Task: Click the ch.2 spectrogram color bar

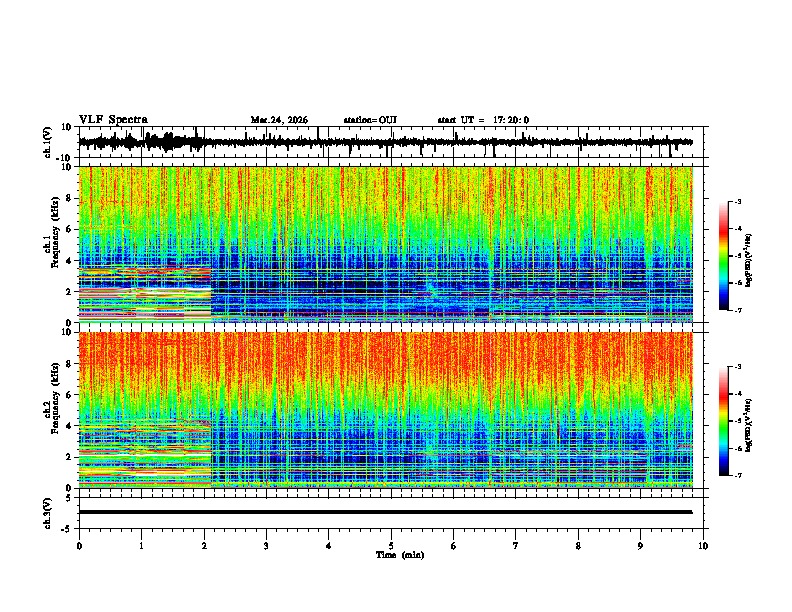Action: [x=724, y=421]
